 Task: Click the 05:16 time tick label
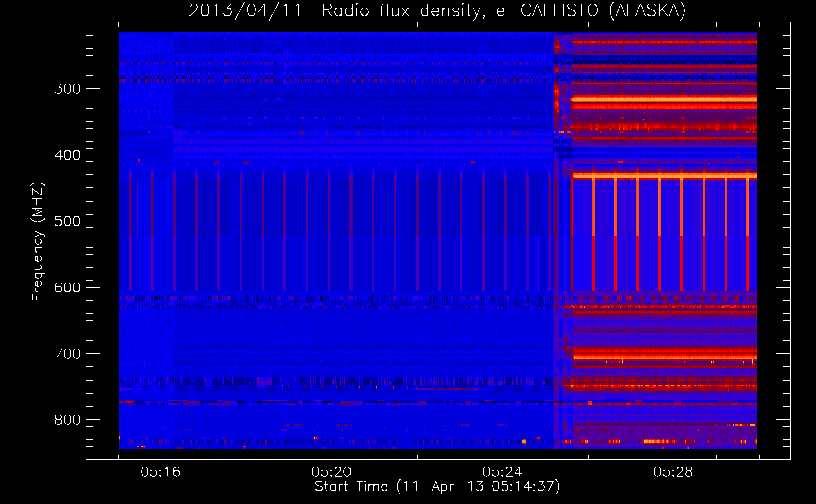point(160,472)
